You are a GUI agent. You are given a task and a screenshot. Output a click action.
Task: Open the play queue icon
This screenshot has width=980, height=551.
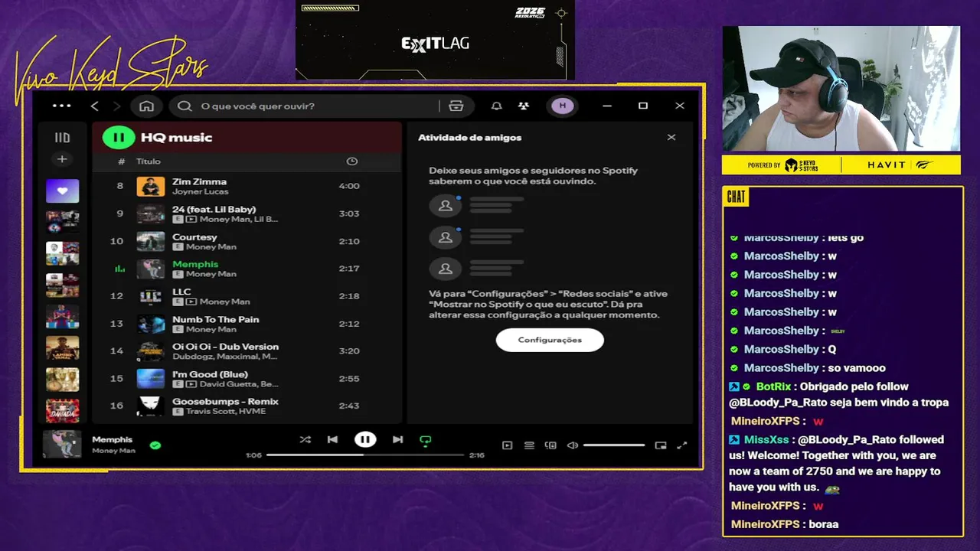click(529, 445)
